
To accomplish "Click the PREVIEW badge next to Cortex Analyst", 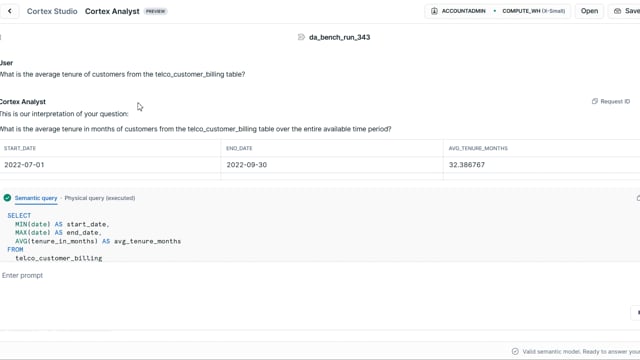I will point(156,11).
